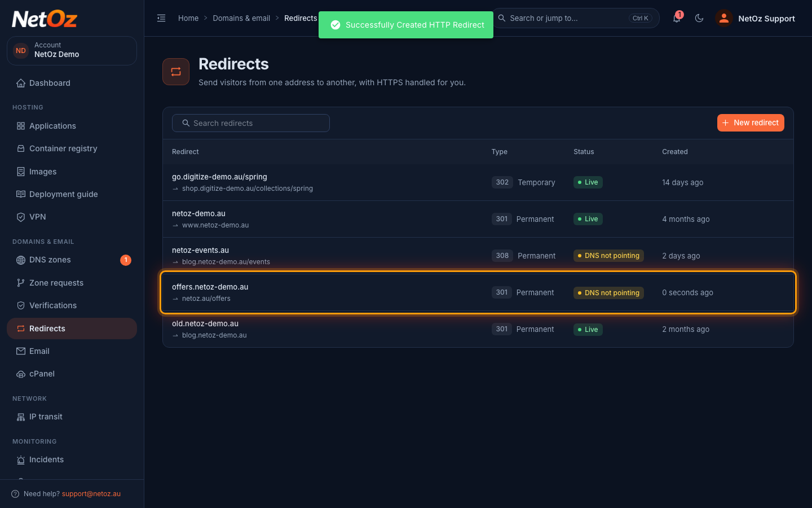Open the netoz-demo.au redirect row
The image size is (812, 508).
478,219
